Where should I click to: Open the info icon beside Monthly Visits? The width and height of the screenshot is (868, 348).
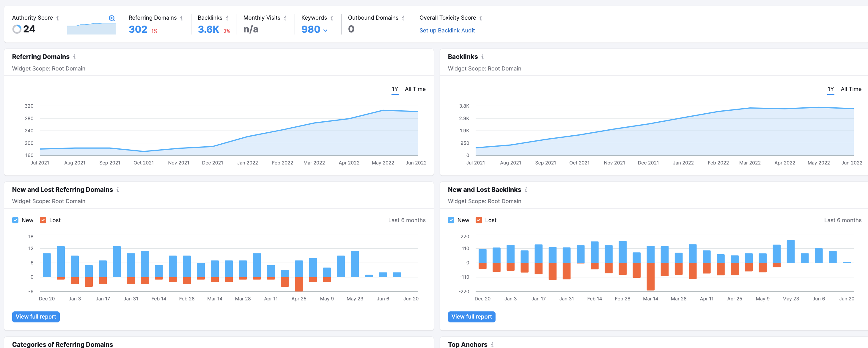(285, 18)
